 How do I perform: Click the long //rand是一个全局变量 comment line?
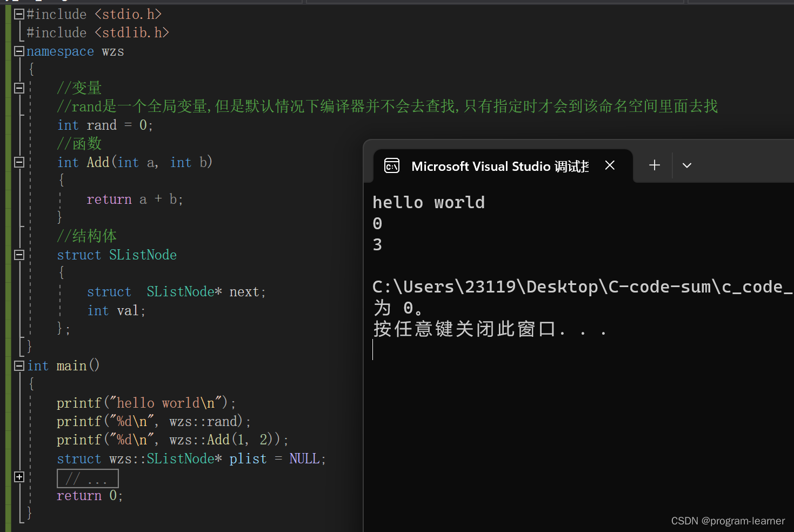[x=388, y=107]
